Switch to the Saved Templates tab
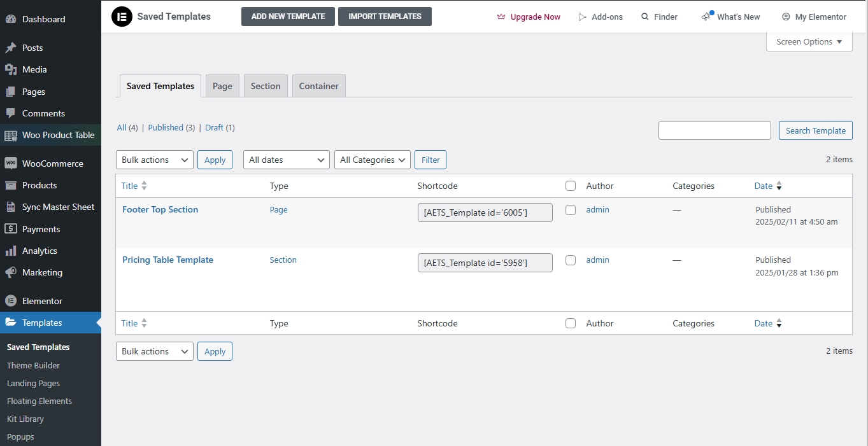This screenshot has width=868, height=446. (x=160, y=86)
